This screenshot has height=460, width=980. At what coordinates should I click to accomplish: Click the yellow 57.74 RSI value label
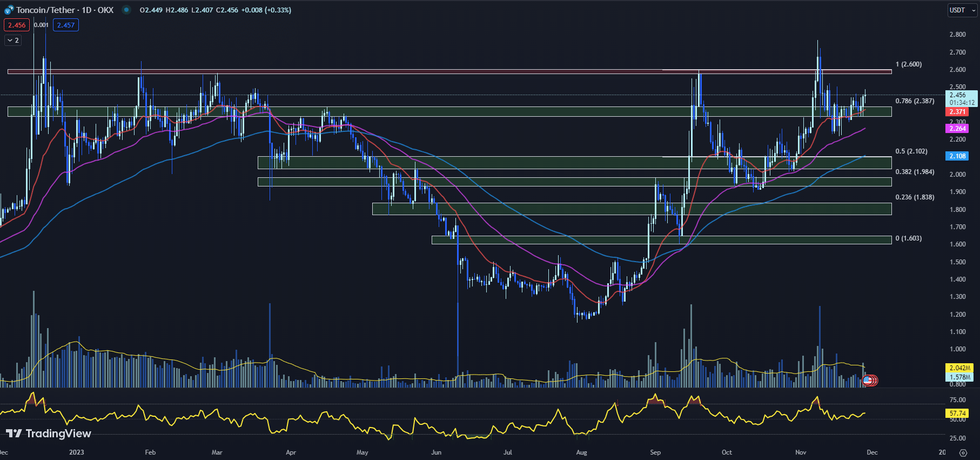click(957, 414)
